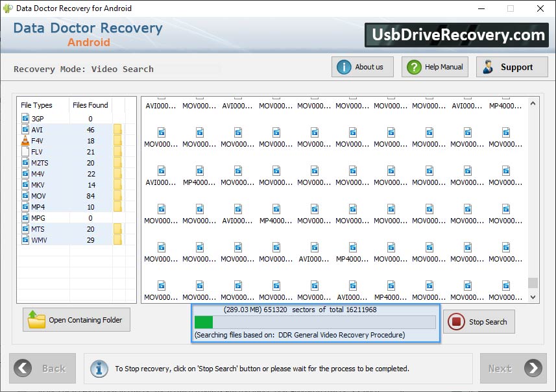The width and height of the screenshot is (556, 392).
Task: Select the WMV file type icon
Action: click(x=25, y=240)
